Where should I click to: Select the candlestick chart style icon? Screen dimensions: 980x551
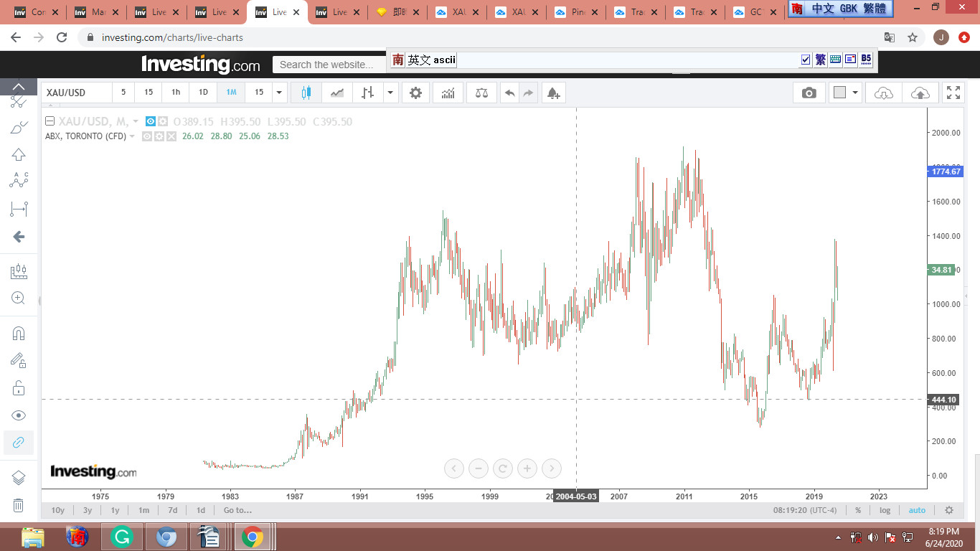(x=306, y=93)
